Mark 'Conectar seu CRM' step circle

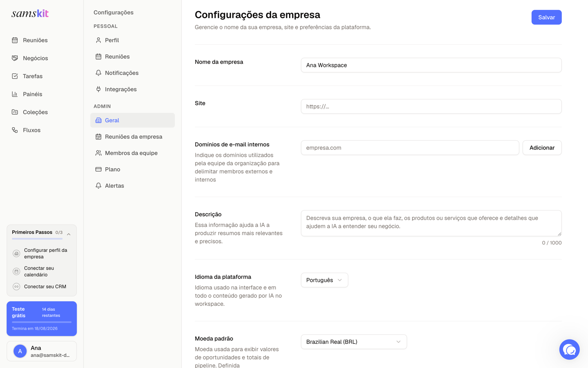(16, 287)
